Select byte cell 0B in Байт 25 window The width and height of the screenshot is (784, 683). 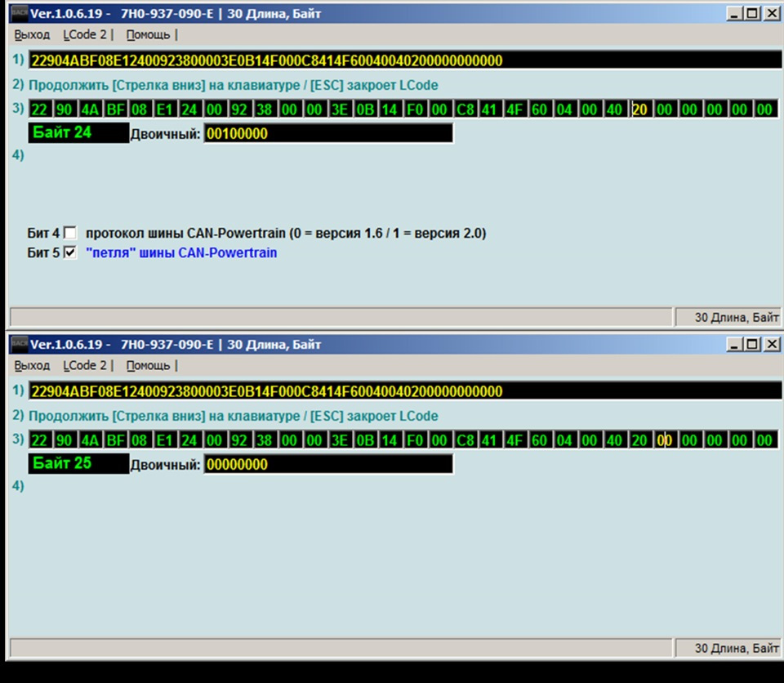click(x=365, y=440)
